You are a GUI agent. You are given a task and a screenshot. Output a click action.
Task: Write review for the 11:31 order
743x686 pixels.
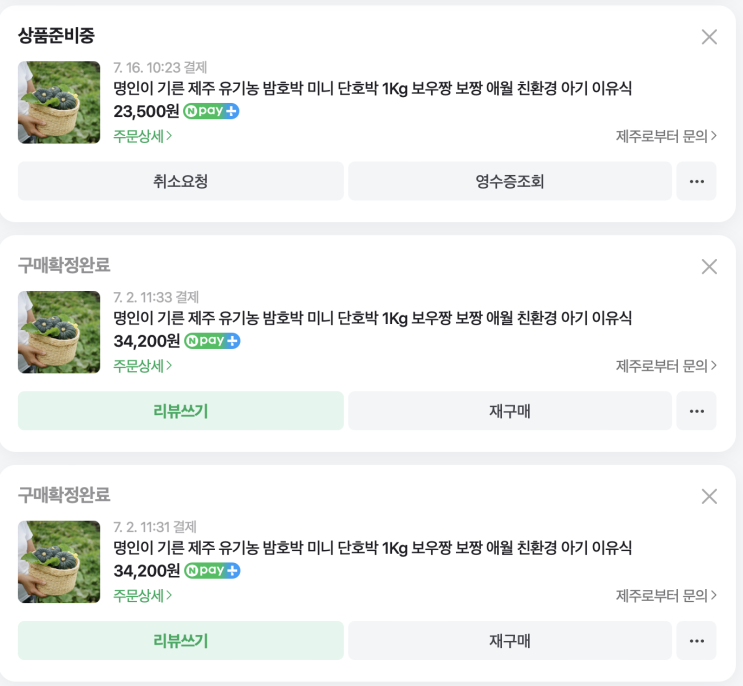pyautogui.click(x=181, y=641)
